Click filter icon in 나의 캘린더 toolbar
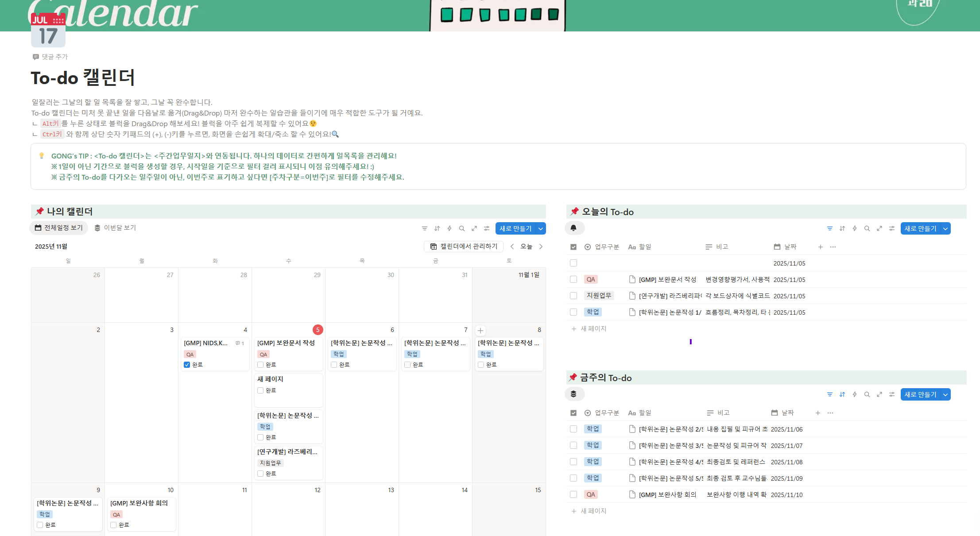 [x=424, y=228]
